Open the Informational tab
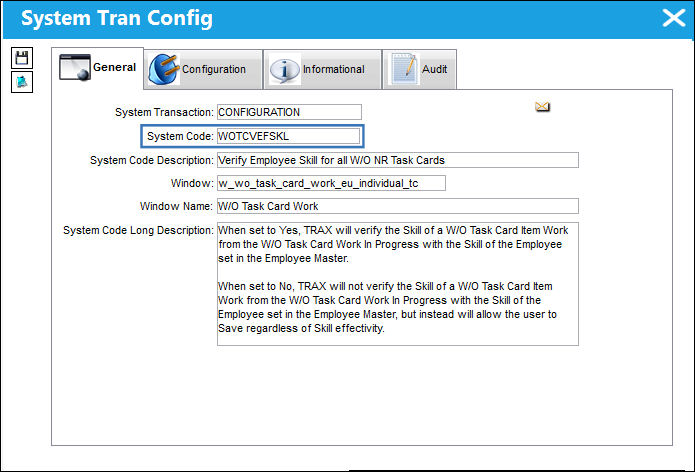The width and height of the screenshot is (695, 472). (322, 69)
